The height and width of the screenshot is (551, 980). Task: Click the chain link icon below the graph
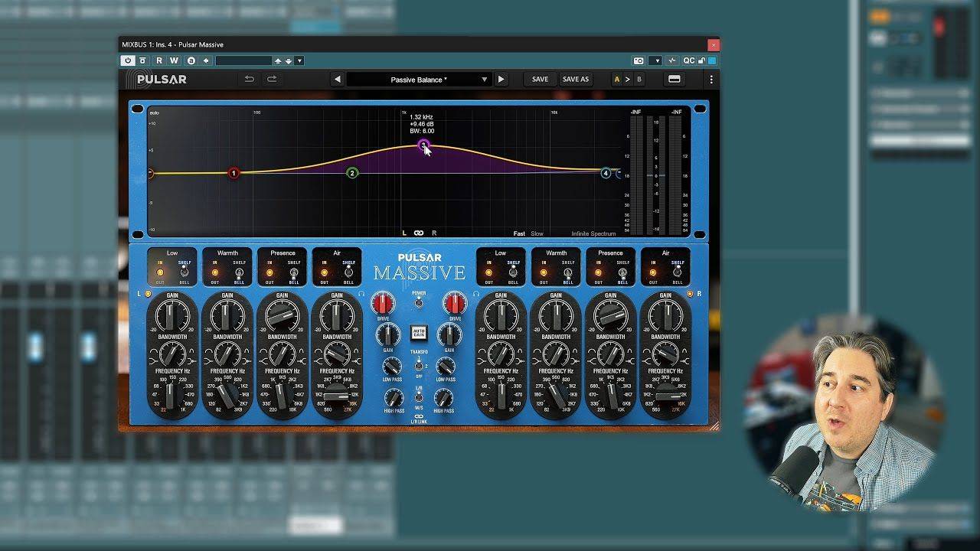419,233
